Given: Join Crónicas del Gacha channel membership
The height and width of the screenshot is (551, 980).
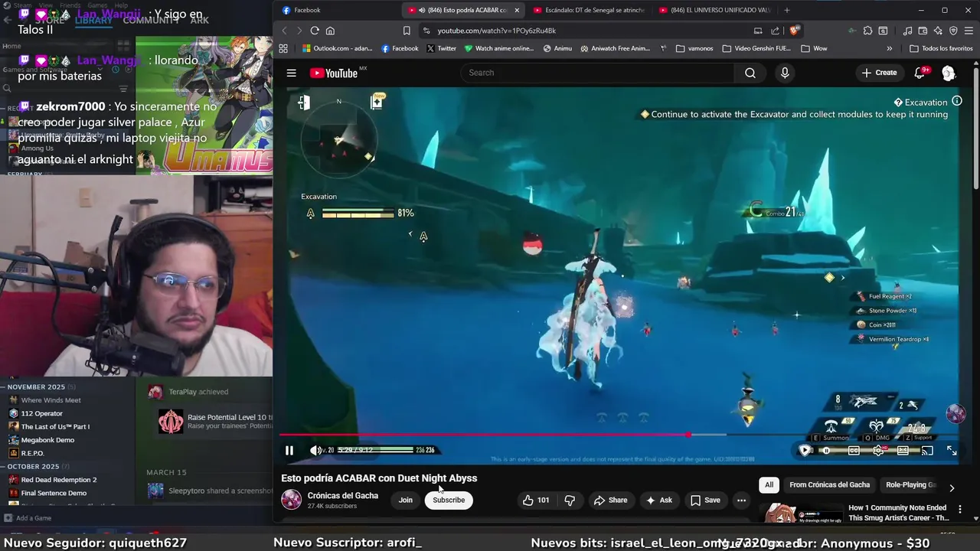Looking at the screenshot, I should pyautogui.click(x=405, y=500).
